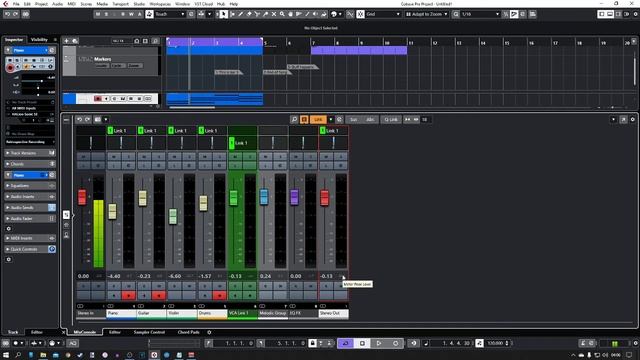Click the Grid type icon beside Grid

coord(360,14)
